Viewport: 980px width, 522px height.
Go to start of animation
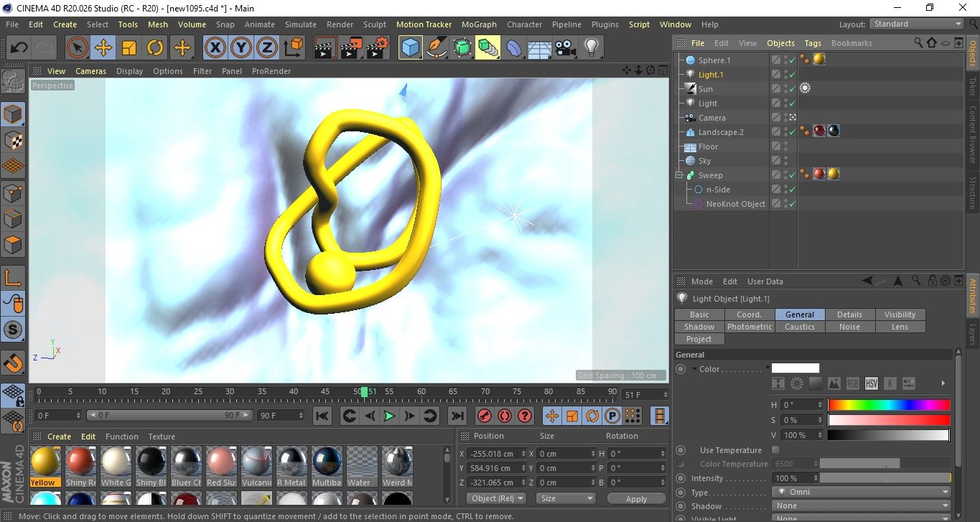coord(322,416)
